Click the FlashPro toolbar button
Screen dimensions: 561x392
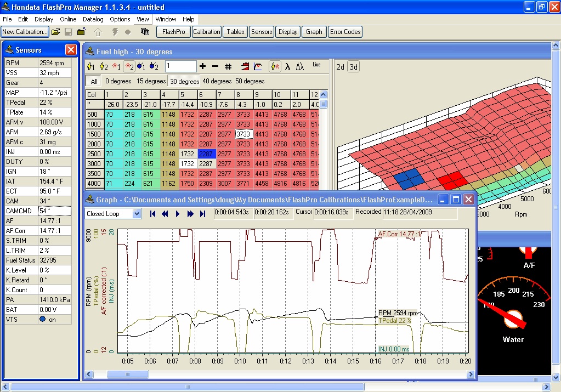[x=173, y=32]
